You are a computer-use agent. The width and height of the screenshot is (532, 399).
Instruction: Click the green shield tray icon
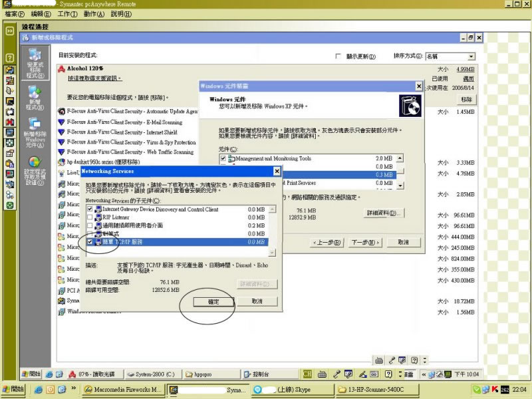477,390
